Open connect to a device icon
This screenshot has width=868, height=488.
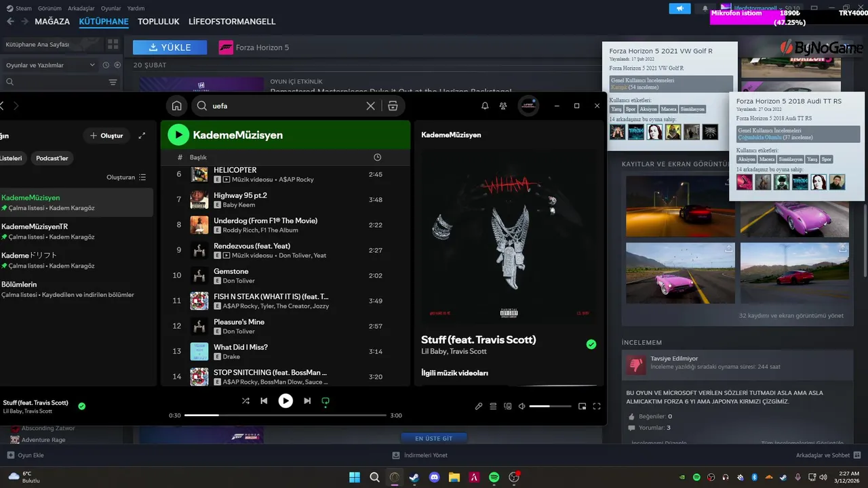507,407
